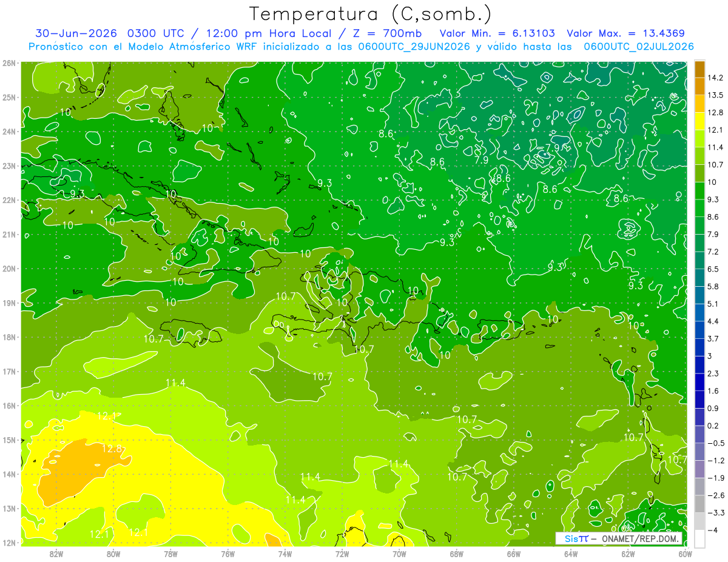Click the legend value "14.2"

coord(716,78)
